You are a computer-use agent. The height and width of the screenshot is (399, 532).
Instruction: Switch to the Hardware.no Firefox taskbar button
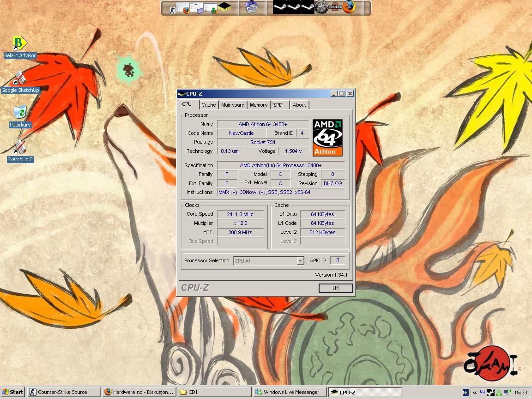click(139, 392)
